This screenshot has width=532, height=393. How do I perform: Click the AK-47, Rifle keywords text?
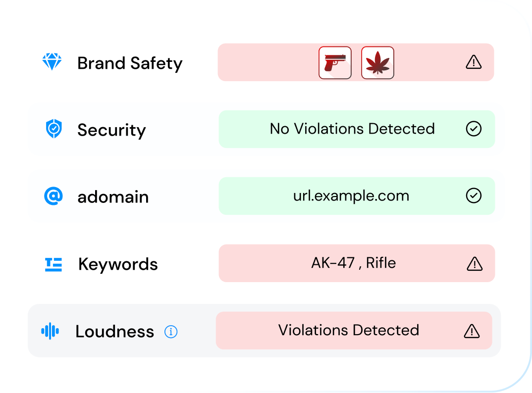tap(354, 263)
